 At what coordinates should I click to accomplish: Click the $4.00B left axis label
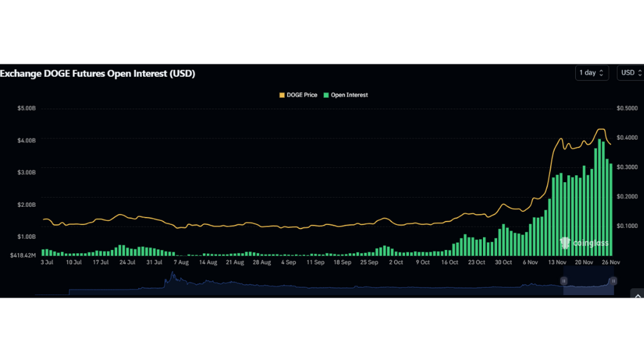[26, 140]
